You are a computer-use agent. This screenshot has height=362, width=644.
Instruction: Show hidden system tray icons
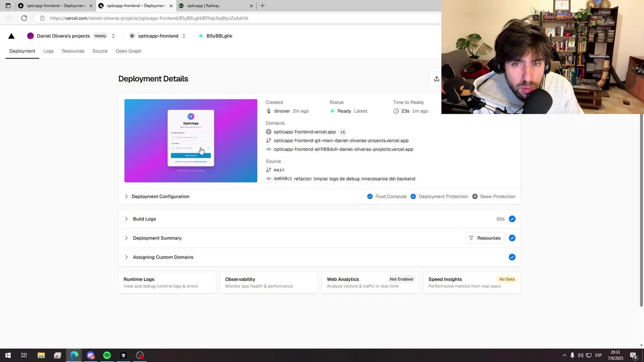point(564,355)
